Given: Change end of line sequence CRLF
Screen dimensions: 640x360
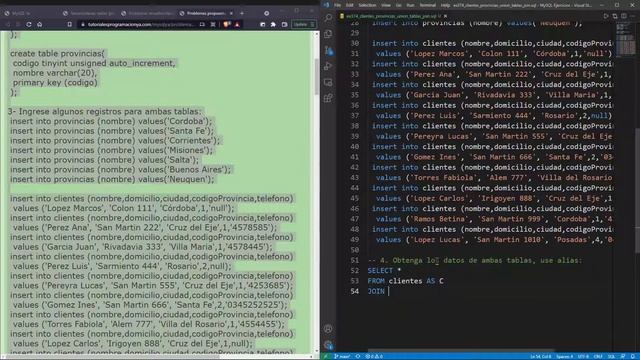Looking at the screenshot, I should [598, 356].
